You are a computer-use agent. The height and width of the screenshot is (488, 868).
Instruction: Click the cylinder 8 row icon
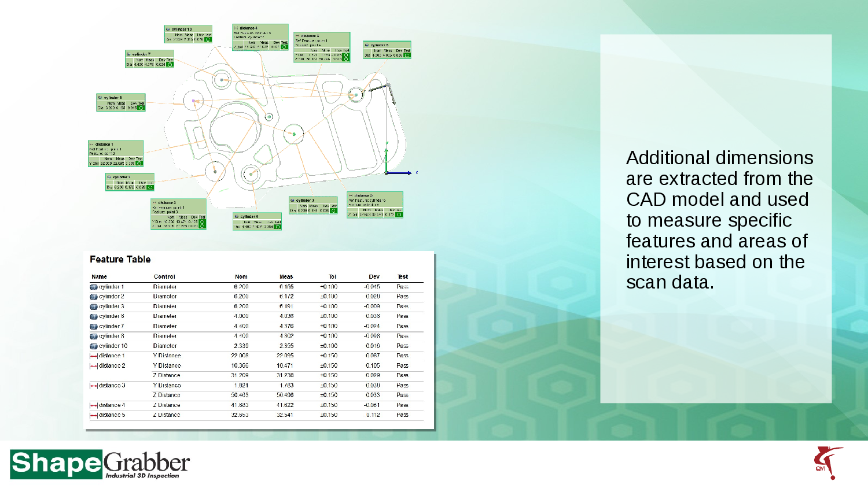[94, 336]
